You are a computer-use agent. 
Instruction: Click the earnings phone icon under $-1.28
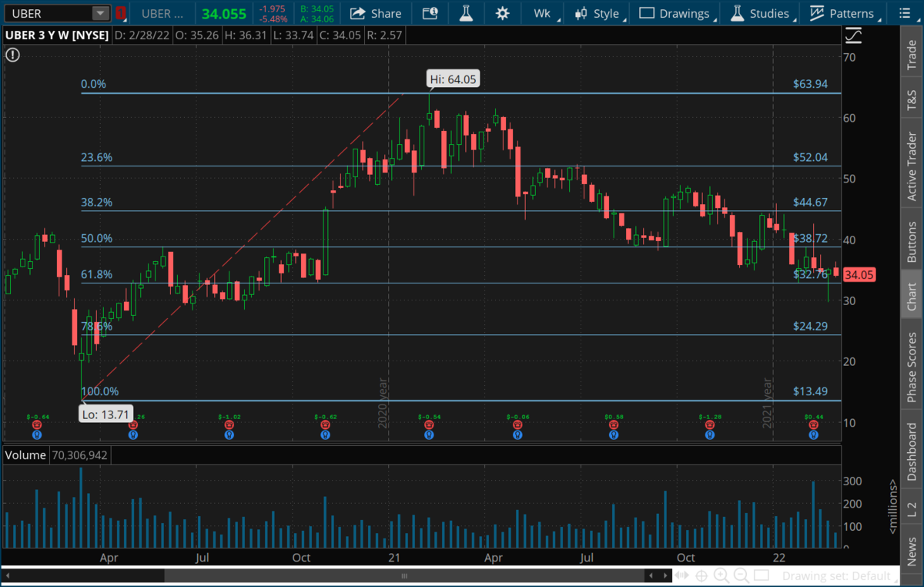(x=710, y=424)
